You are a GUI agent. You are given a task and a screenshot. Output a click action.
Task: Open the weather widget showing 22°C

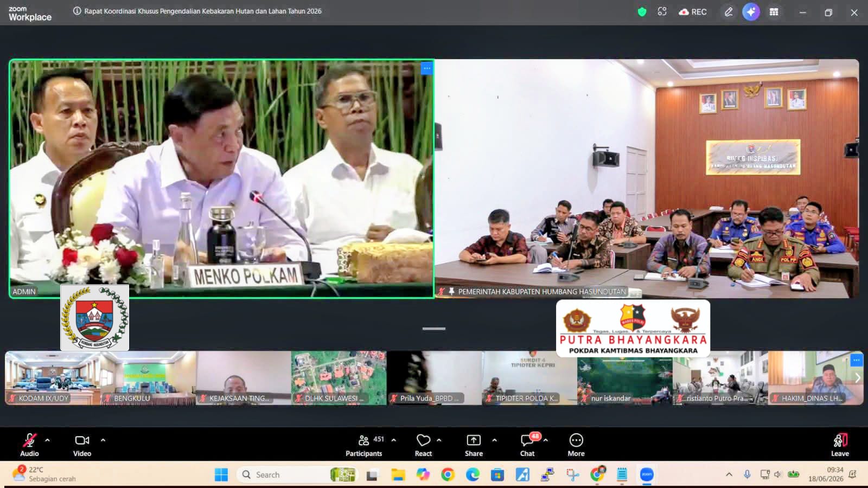click(x=44, y=474)
